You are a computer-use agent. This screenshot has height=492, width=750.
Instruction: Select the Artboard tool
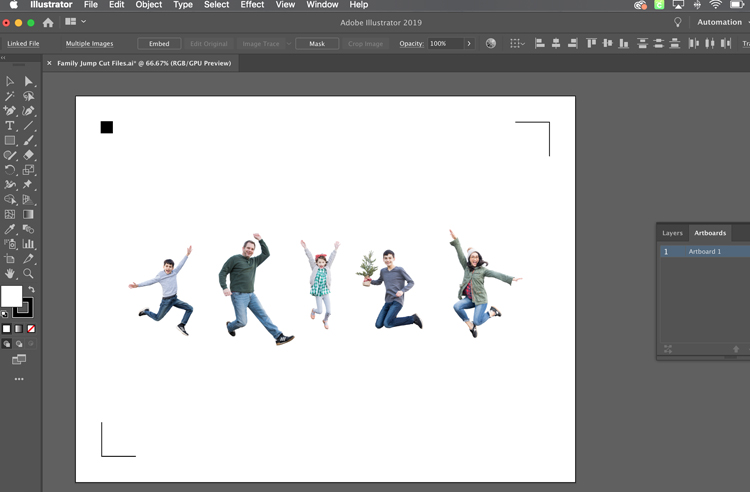[10, 259]
